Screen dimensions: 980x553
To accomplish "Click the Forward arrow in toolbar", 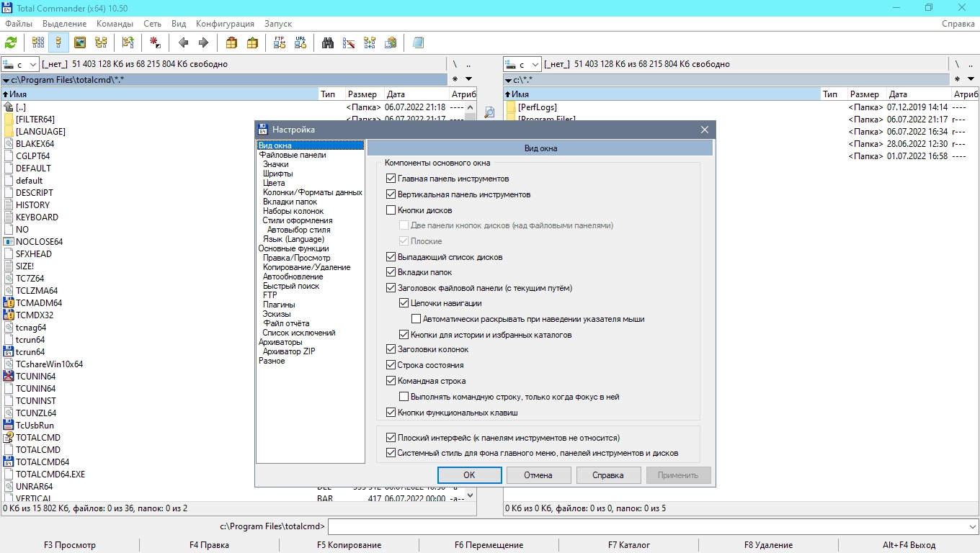I will pyautogui.click(x=203, y=42).
